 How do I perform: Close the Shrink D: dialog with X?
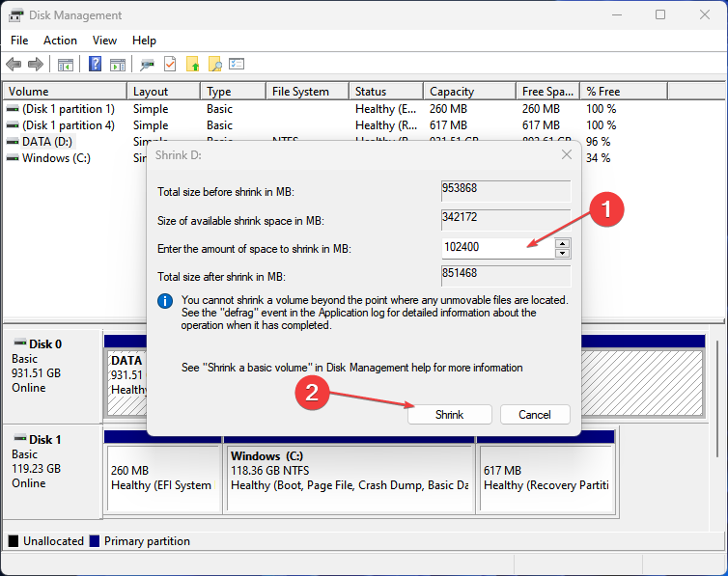(567, 154)
